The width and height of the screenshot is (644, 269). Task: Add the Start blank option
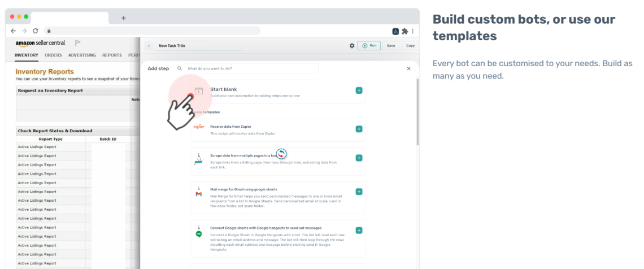coord(359,90)
